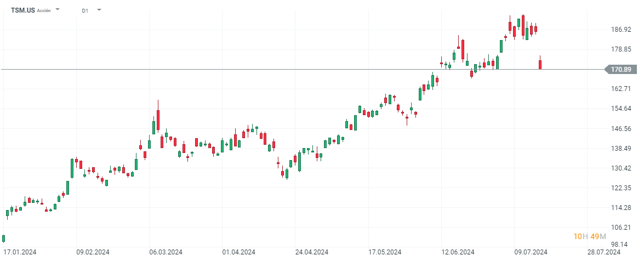Open the TSM.US symbol dropdown arrow

click(58, 10)
